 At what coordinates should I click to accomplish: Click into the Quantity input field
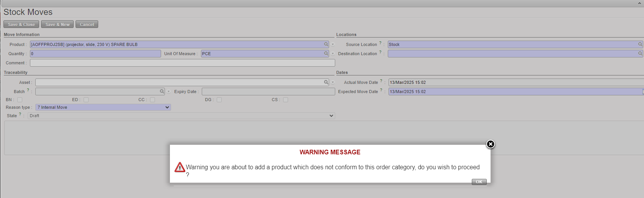95,54
